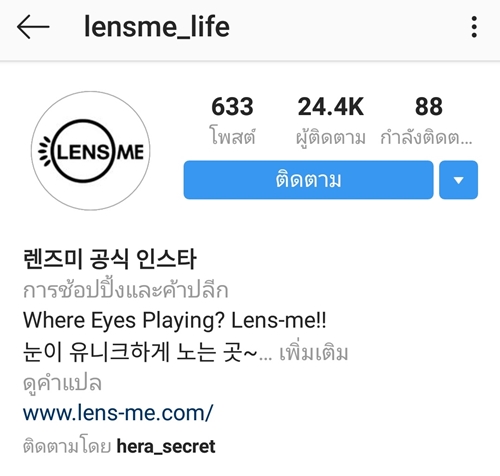Viewport: 500px width, 476px height.
Task: Open the 88 following list
Action: [429, 107]
